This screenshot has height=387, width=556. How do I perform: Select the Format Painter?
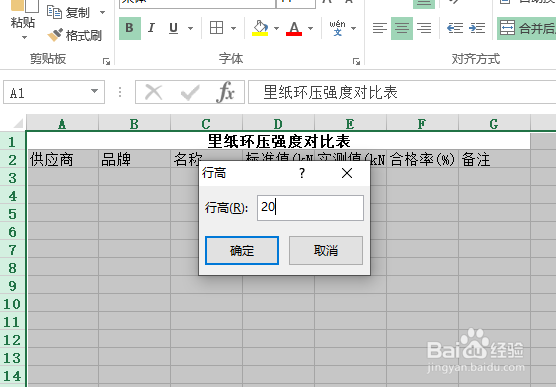click(74, 35)
